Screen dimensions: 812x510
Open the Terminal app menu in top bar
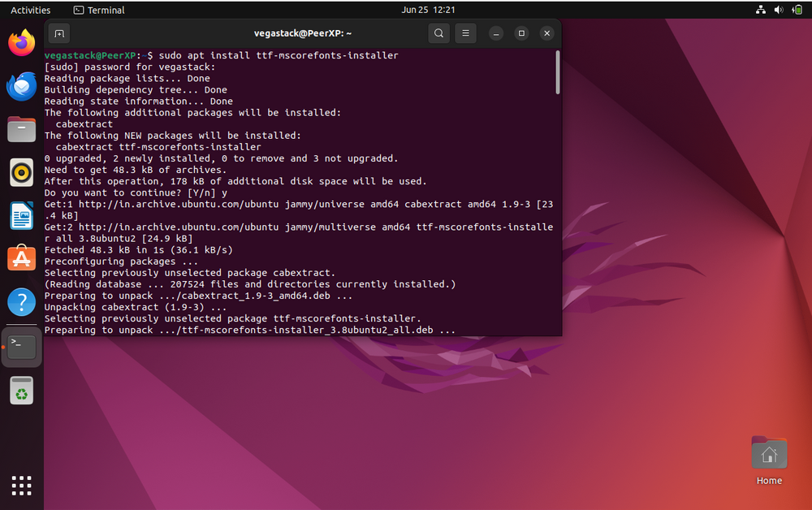coord(97,10)
